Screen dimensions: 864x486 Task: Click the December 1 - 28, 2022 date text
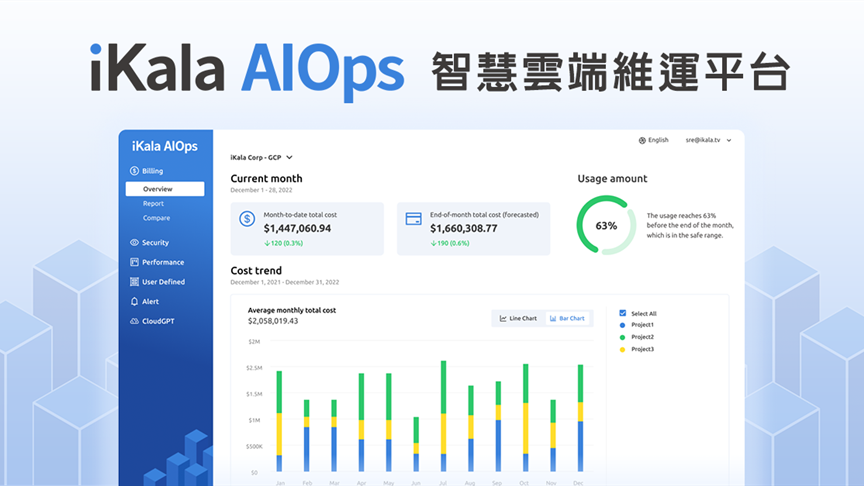tap(261, 190)
